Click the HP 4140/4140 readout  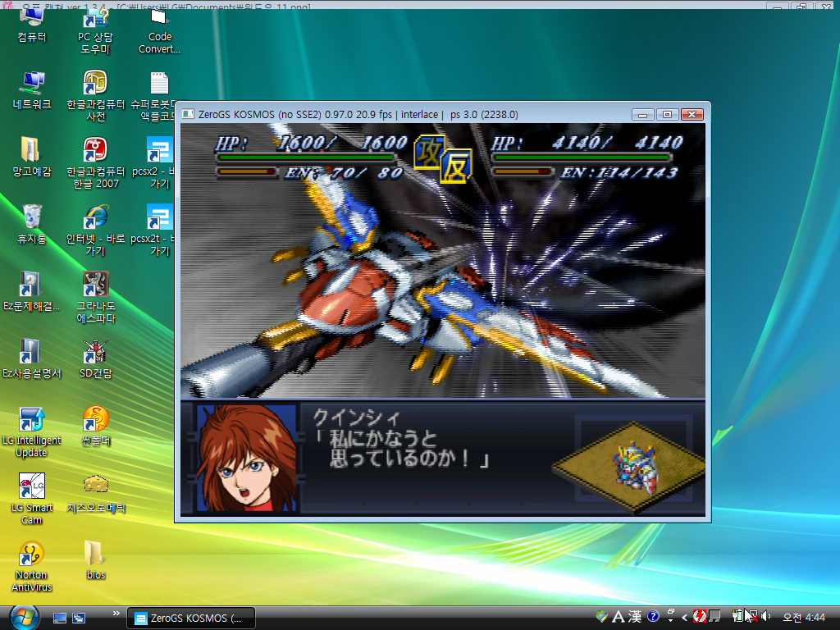(587, 143)
